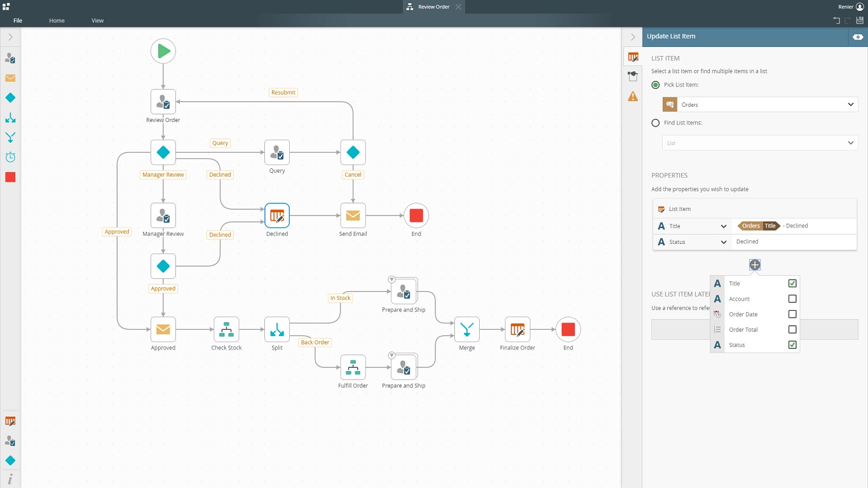Click the Undo arrow icon in the top bar
868x488 pixels.
coord(837,20)
